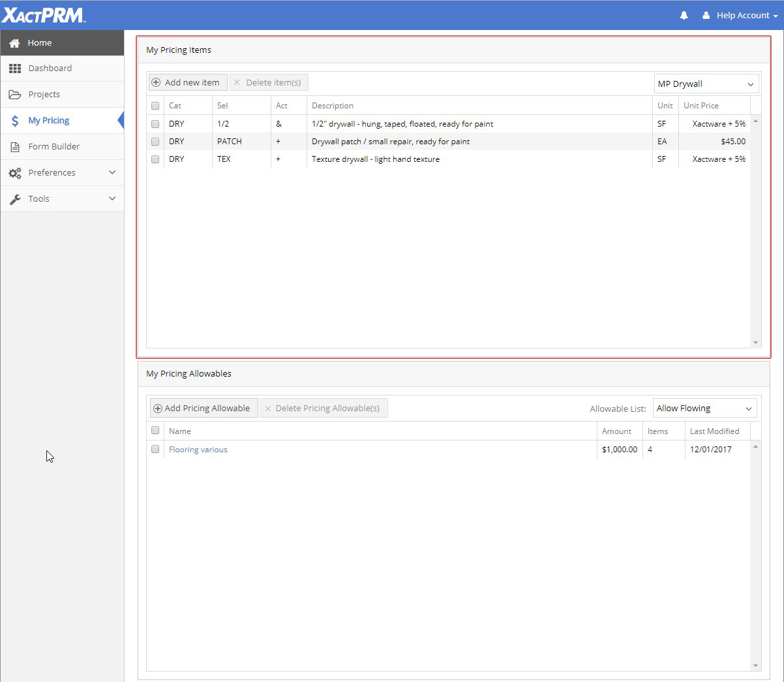Open the MP Drywall price list dropdown

click(706, 84)
